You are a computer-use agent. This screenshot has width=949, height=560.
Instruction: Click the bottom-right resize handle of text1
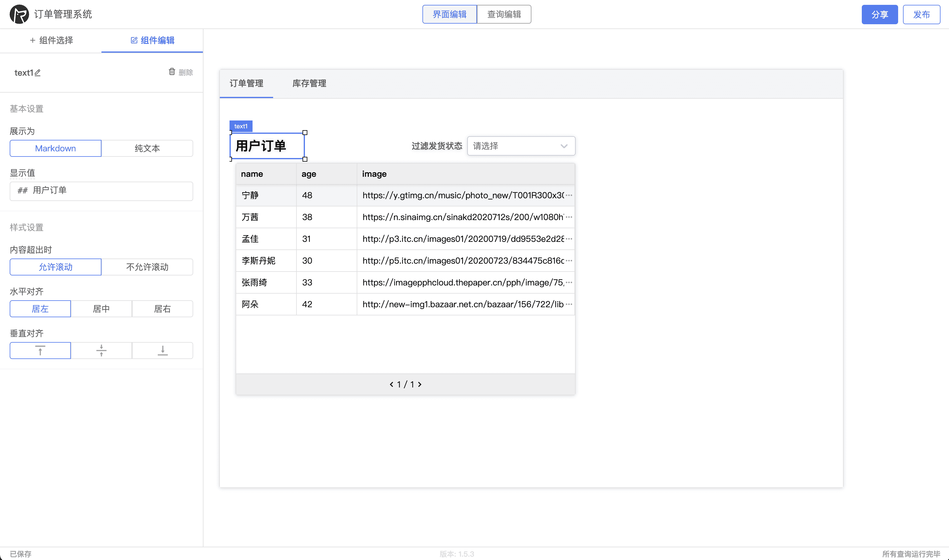305,159
